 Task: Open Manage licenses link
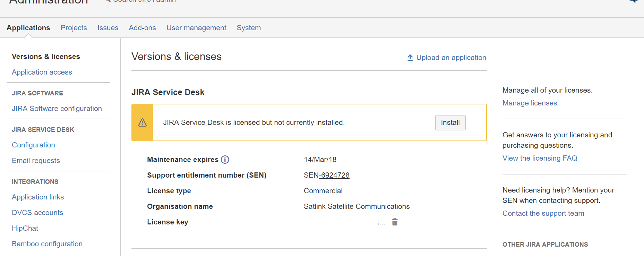530,103
